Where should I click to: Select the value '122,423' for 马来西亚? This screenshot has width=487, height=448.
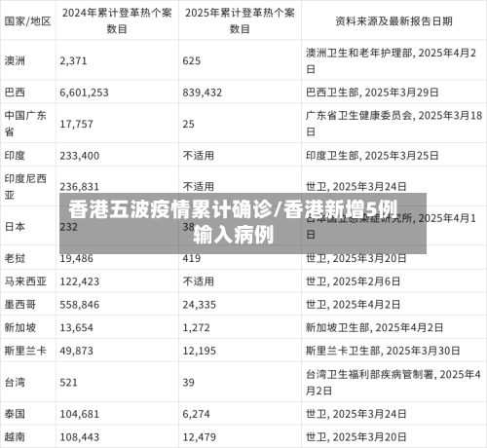80,281
